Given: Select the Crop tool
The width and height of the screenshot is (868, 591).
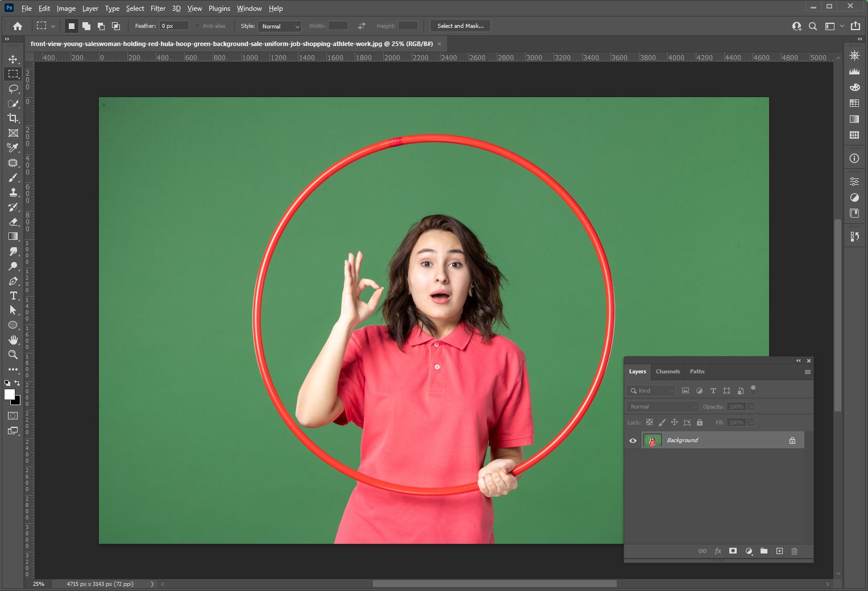Looking at the screenshot, I should coord(13,118).
